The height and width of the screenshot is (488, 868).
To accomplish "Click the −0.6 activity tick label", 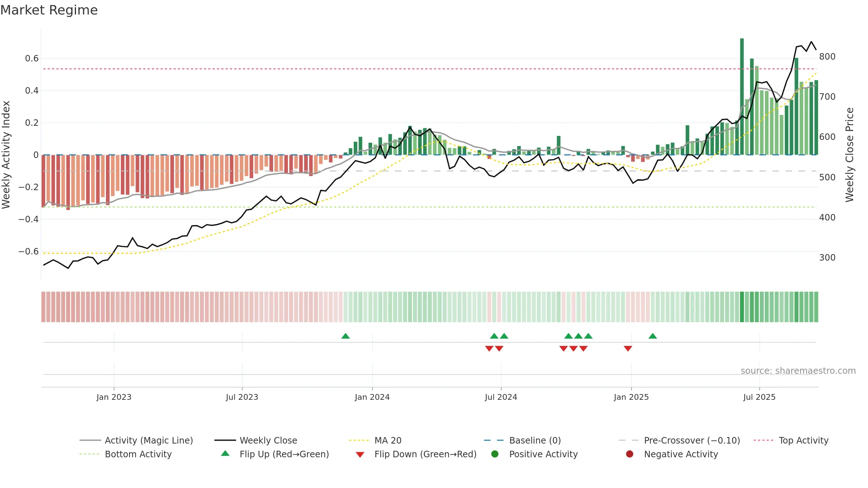I will 29,252.
